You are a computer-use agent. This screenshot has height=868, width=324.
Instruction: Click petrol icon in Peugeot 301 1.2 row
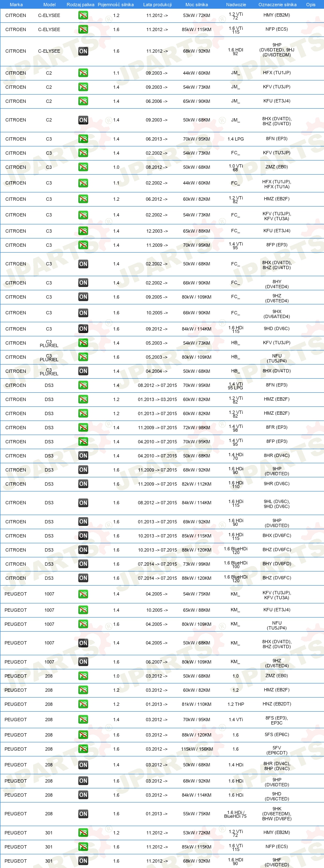click(83, 833)
